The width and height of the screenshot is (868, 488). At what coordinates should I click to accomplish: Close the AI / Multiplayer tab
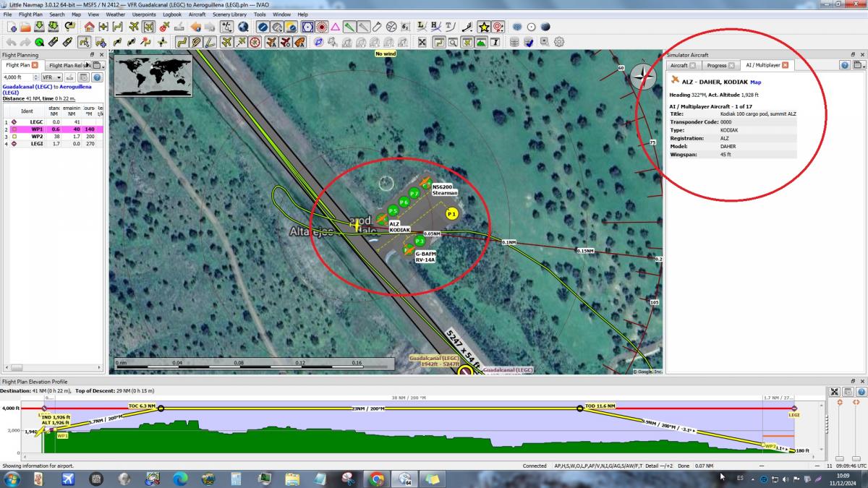pyautogui.click(x=785, y=65)
